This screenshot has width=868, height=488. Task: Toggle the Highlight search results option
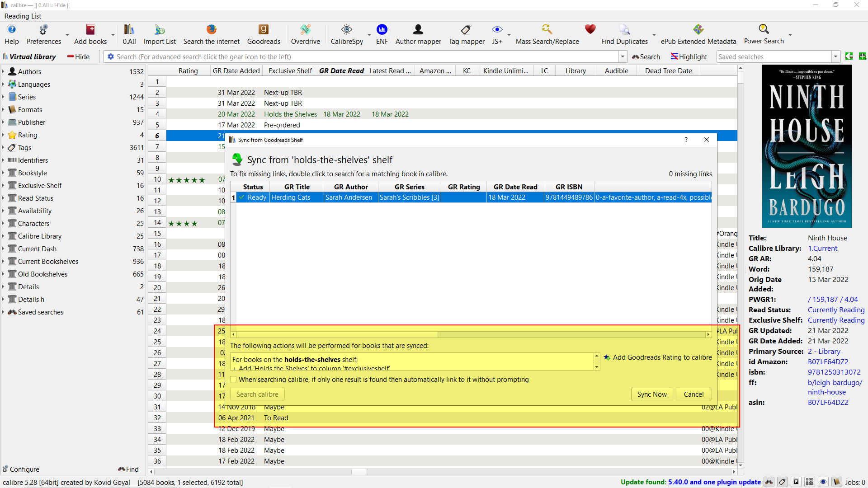coord(689,56)
